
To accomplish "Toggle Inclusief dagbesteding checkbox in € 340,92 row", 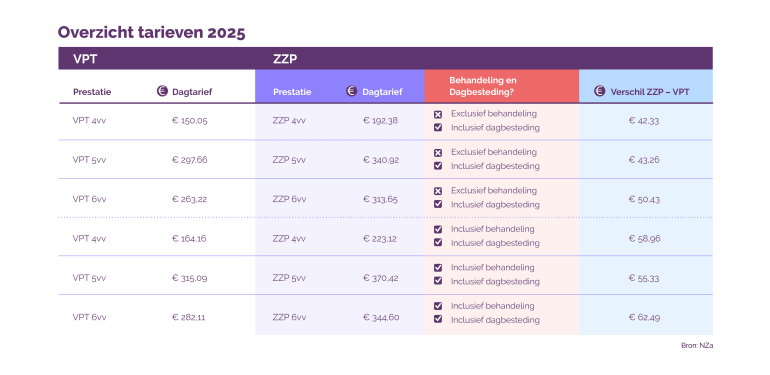I will 438,166.
